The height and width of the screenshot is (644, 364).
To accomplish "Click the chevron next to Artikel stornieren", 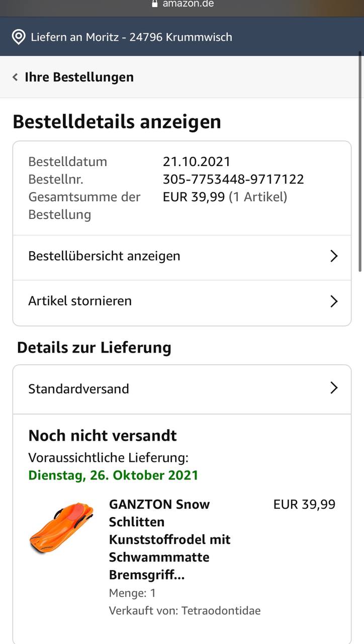I will point(334,301).
